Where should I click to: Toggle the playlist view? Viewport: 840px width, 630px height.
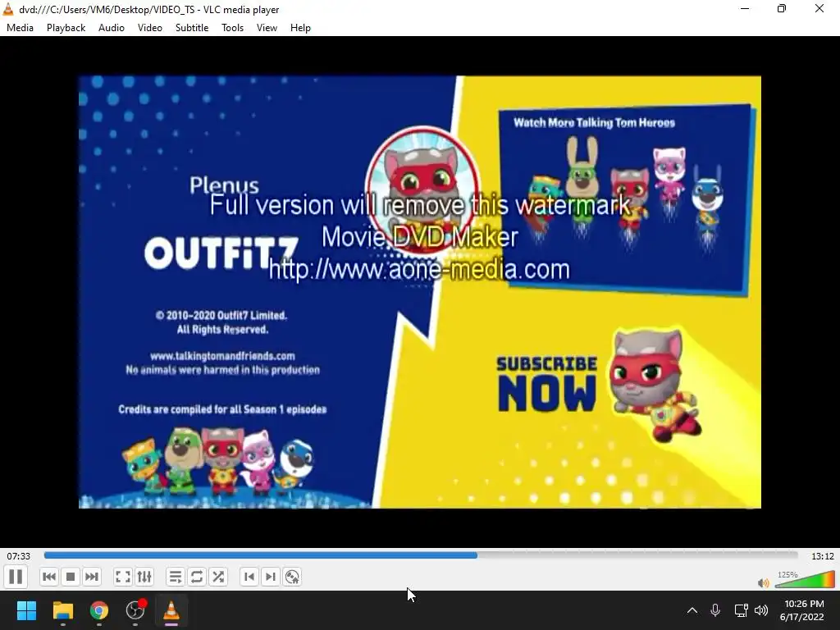click(176, 577)
